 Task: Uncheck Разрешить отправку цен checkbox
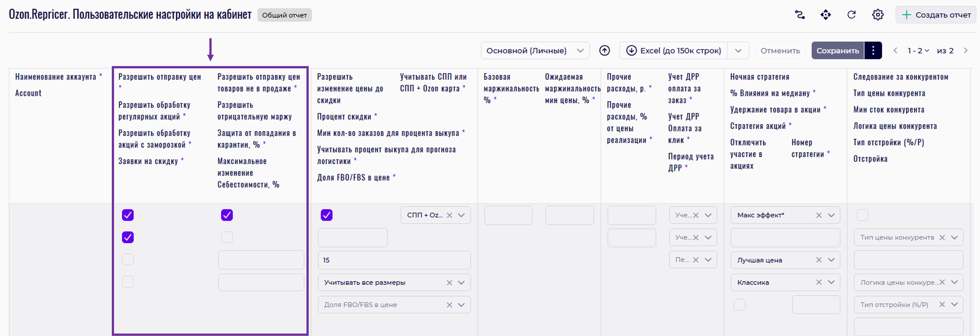pos(128,215)
